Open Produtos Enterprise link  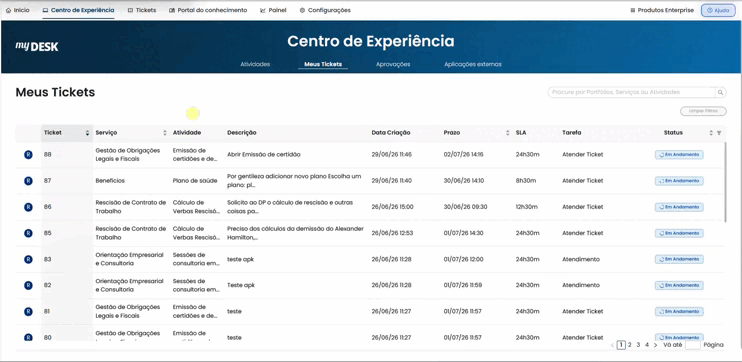click(x=662, y=10)
